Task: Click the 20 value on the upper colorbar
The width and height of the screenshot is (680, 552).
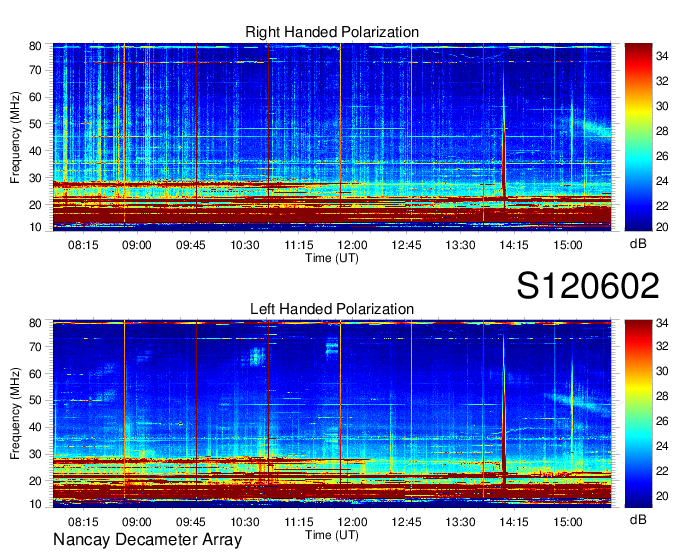Action: [x=662, y=226]
